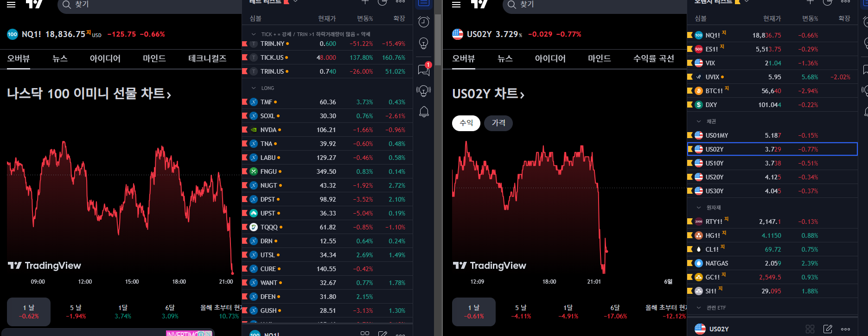Switch to the 수익률 곡선 tab
This screenshot has height=336, width=868.
coord(653,58)
